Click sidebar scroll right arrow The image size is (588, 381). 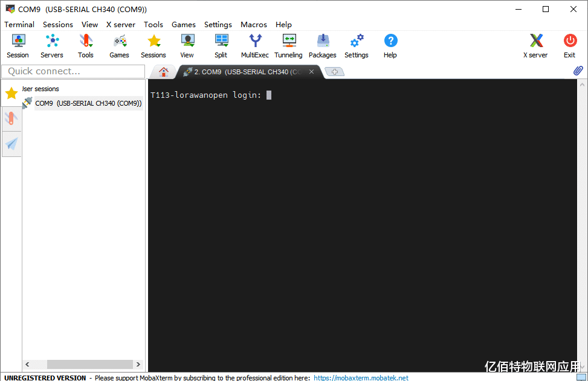tap(138, 364)
